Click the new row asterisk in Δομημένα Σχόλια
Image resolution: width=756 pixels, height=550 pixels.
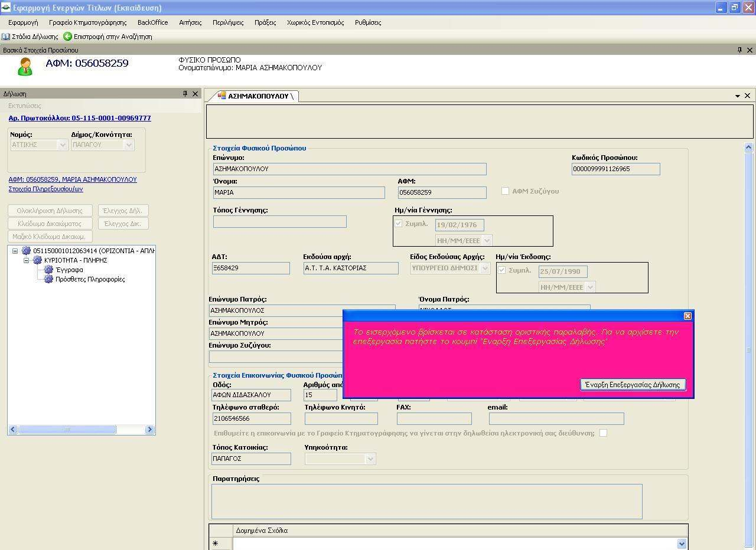(x=215, y=544)
